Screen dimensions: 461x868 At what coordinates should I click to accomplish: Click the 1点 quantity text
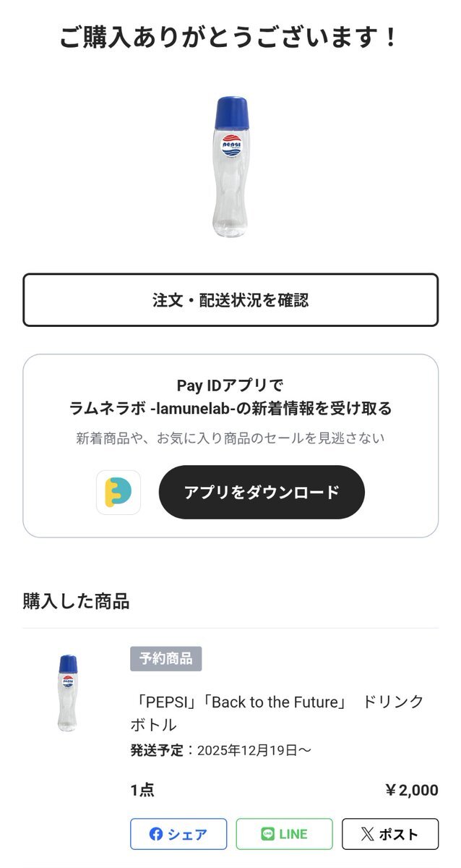coord(142,791)
